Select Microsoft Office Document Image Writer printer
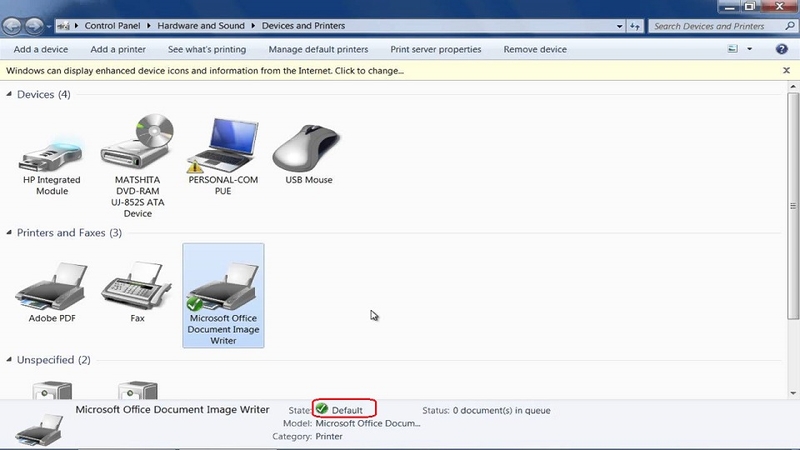Viewport: 800px width, 450px height. click(223, 295)
